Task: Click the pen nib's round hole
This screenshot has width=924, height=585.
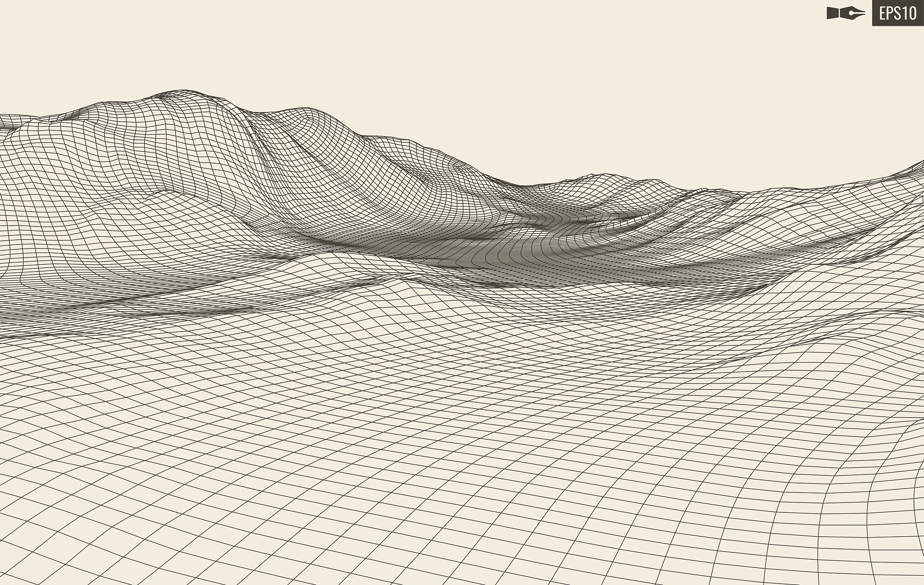Action: pyautogui.click(x=851, y=13)
